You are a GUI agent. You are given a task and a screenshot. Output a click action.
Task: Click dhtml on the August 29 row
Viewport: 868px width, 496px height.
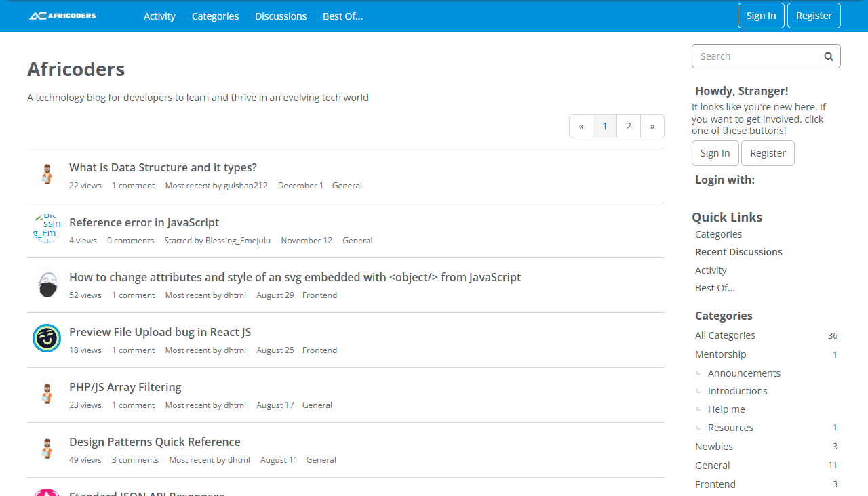tap(235, 295)
